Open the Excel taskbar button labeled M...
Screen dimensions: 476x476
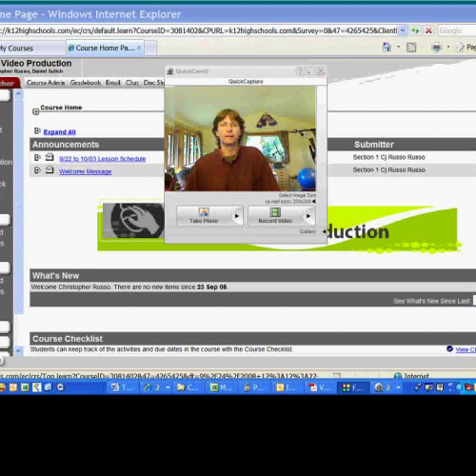pyautogui.click(x=222, y=387)
